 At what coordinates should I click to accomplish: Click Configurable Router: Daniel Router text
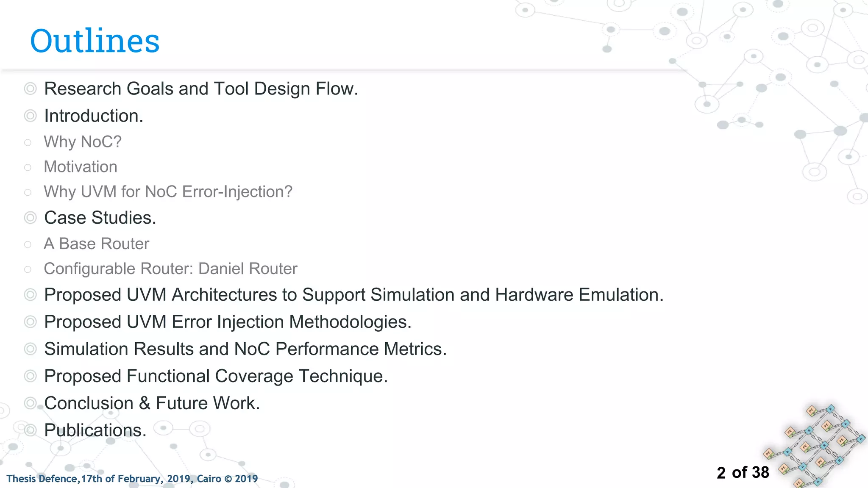(x=171, y=269)
